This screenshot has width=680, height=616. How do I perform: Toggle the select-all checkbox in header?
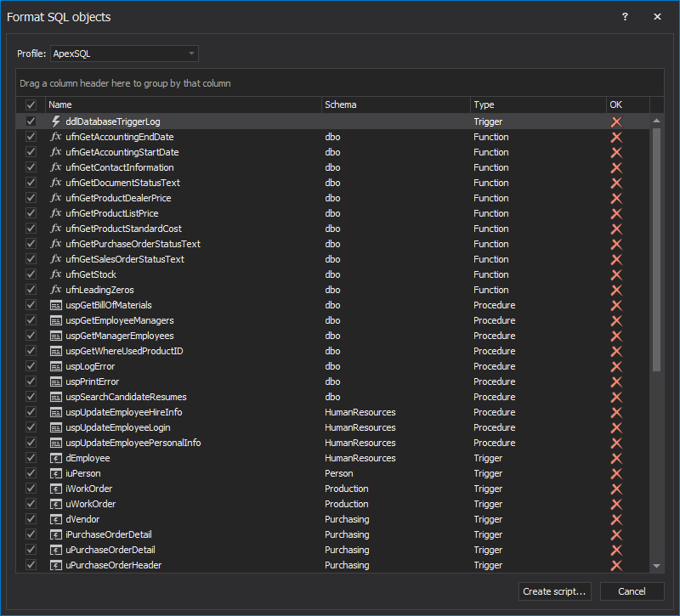point(31,105)
